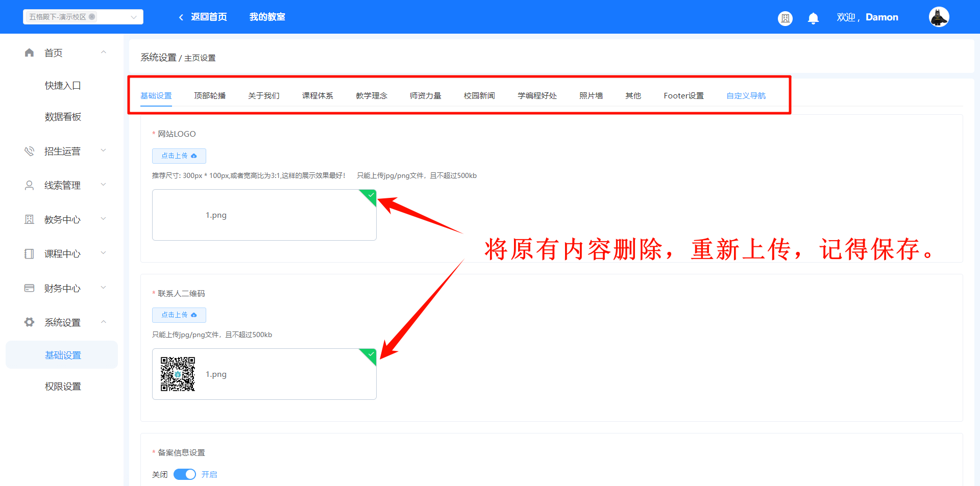
Task: Click the phone icon beside 招生运营
Action: point(29,151)
